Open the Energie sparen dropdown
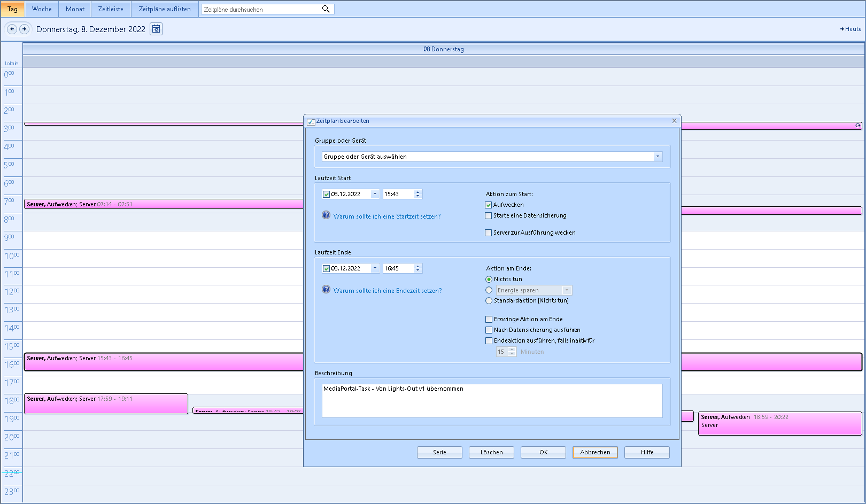Screen dimensions: 866x504 pyautogui.click(x=567, y=290)
